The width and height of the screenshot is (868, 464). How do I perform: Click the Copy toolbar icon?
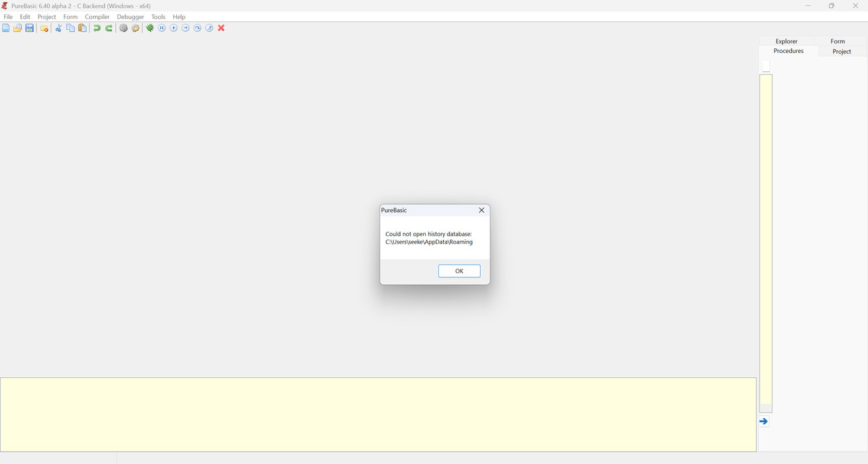coord(71,28)
